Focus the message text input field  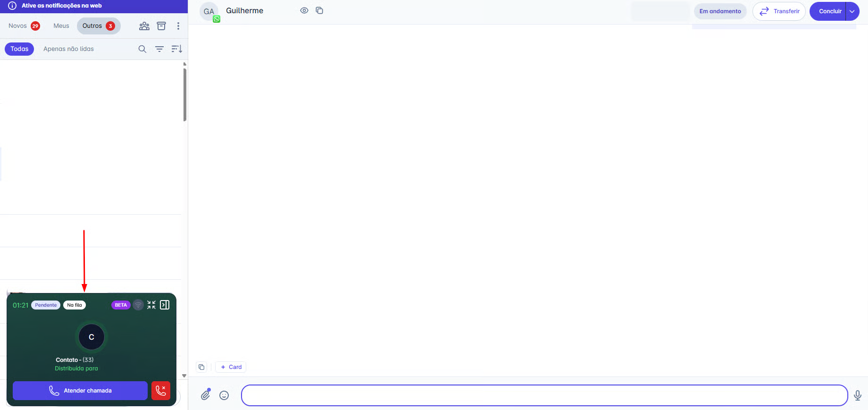544,395
